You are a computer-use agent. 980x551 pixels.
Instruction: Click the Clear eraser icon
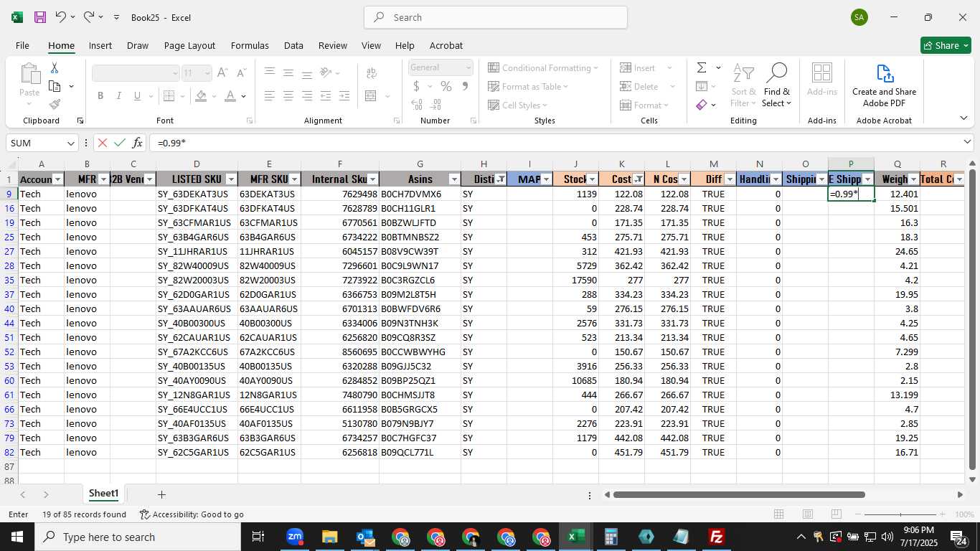[x=702, y=105]
